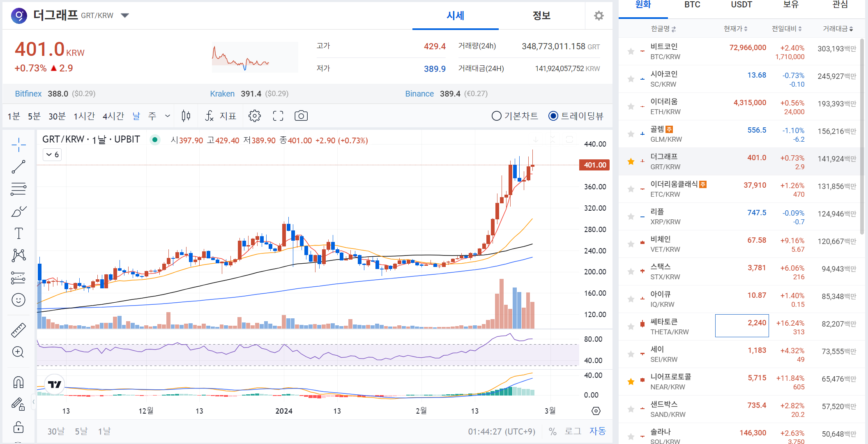The width and height of the screenshot is (868, 444).
Task: Click the 401.00 current price label
Action: coord(594,165)
